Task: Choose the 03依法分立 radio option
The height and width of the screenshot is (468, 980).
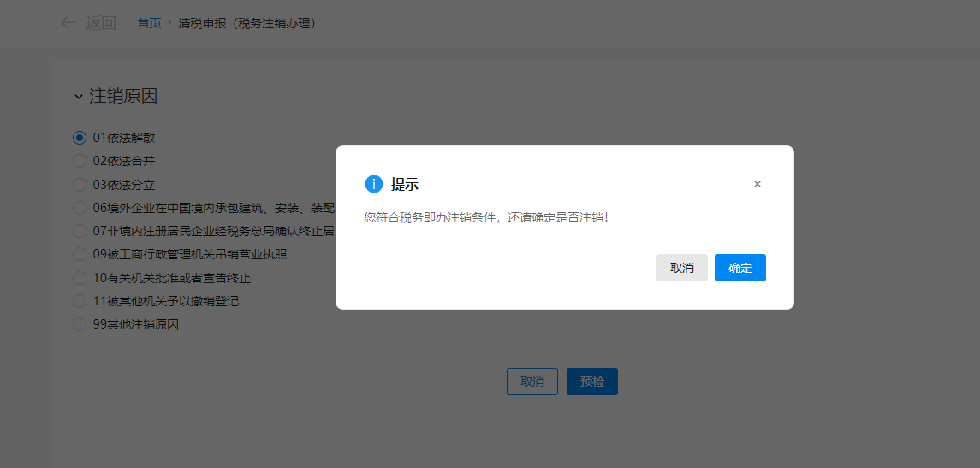Action: point(80,185)
